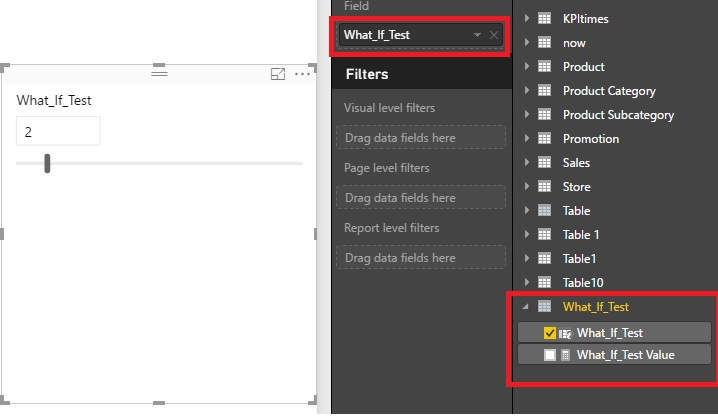Click Report level filters drop area

pos(421,257)
